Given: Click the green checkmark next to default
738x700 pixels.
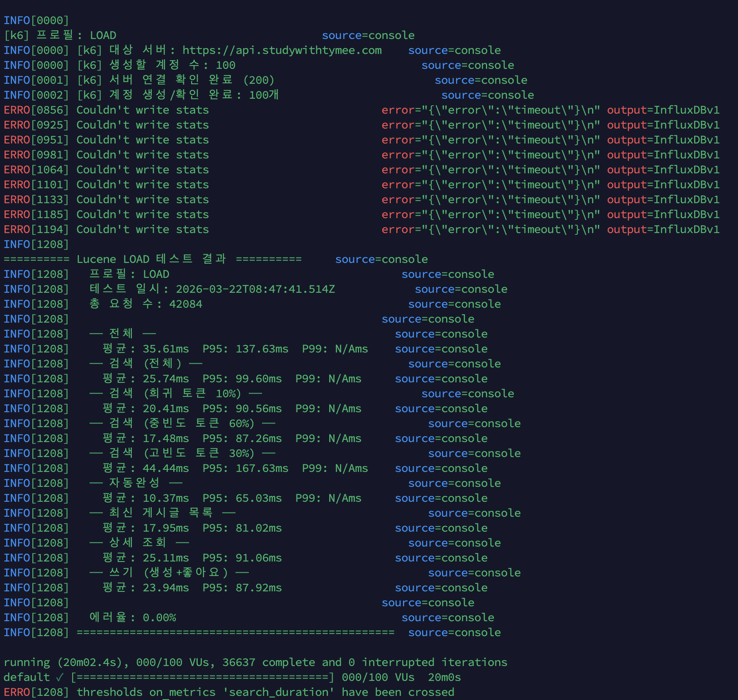Looking at the screenshot, I should pyautogui.click(x=60, y=677).
